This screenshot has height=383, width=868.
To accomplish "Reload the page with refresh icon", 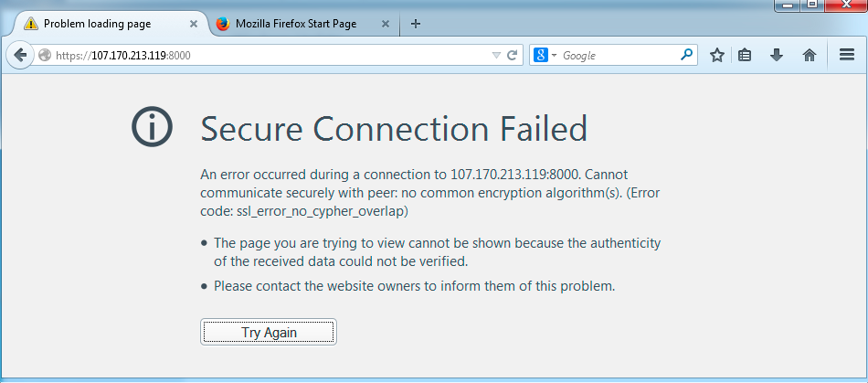I will [x=512, y=56].
